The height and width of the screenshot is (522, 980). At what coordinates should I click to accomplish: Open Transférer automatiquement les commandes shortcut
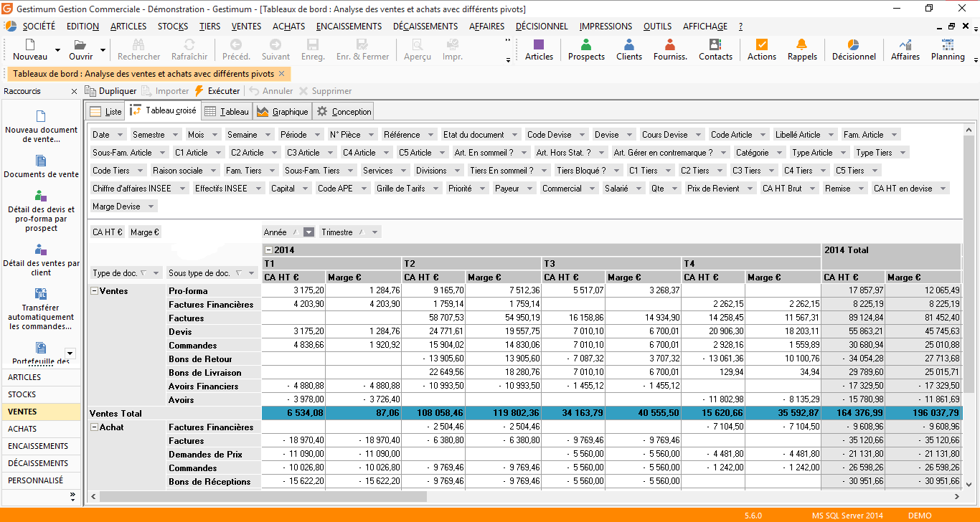(41, 309)
